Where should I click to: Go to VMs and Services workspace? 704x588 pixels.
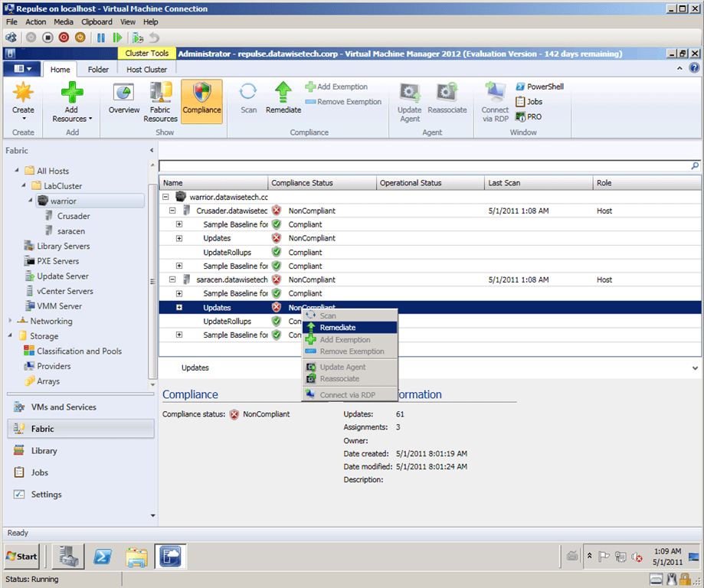[80, 407]
